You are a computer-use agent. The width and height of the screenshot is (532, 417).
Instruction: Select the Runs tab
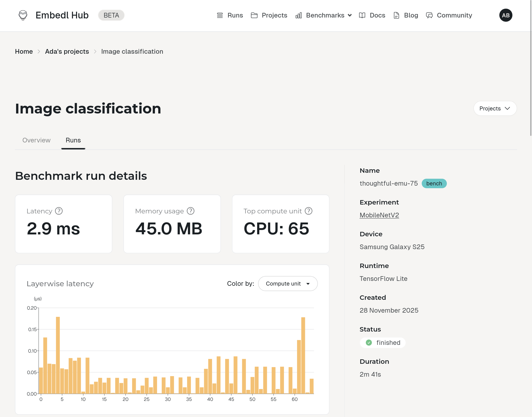pos(73,140)
